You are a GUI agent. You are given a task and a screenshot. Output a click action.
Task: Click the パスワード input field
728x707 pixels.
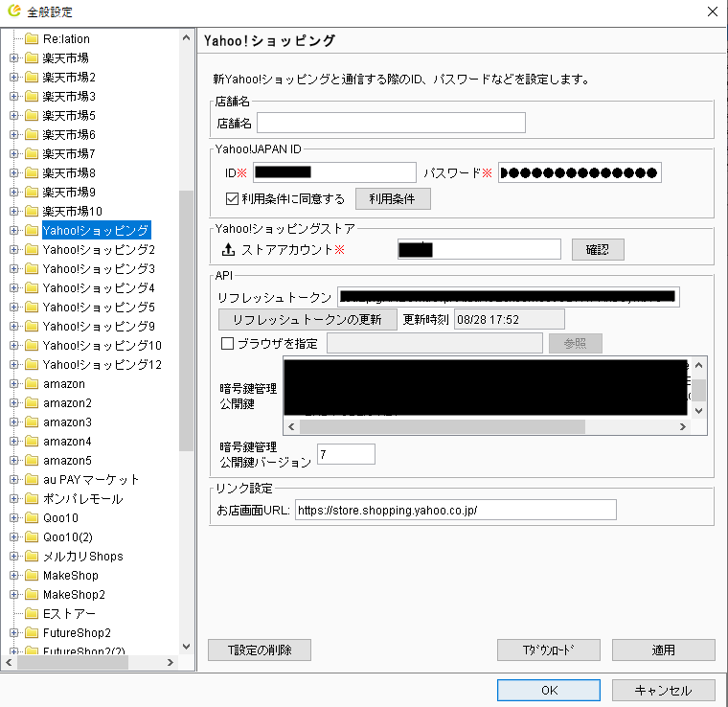coord(580,172)
